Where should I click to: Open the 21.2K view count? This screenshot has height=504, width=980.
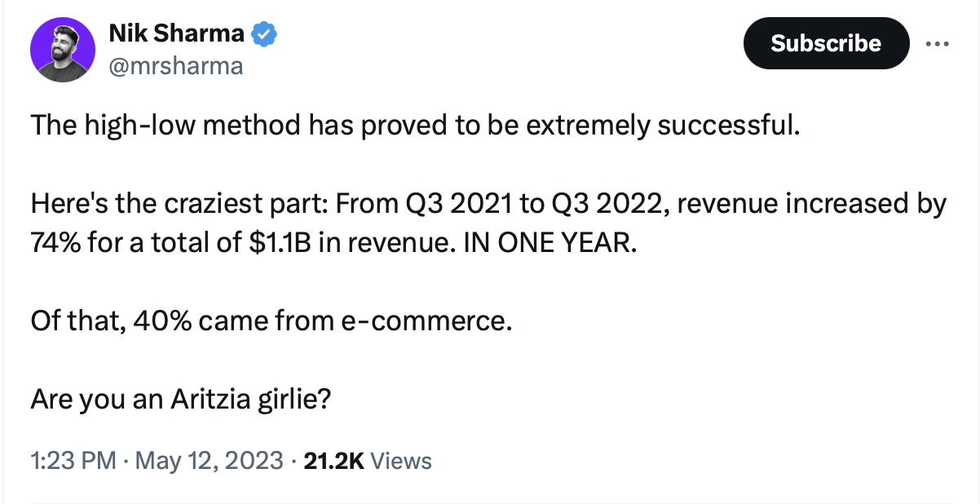pos(333,462)
